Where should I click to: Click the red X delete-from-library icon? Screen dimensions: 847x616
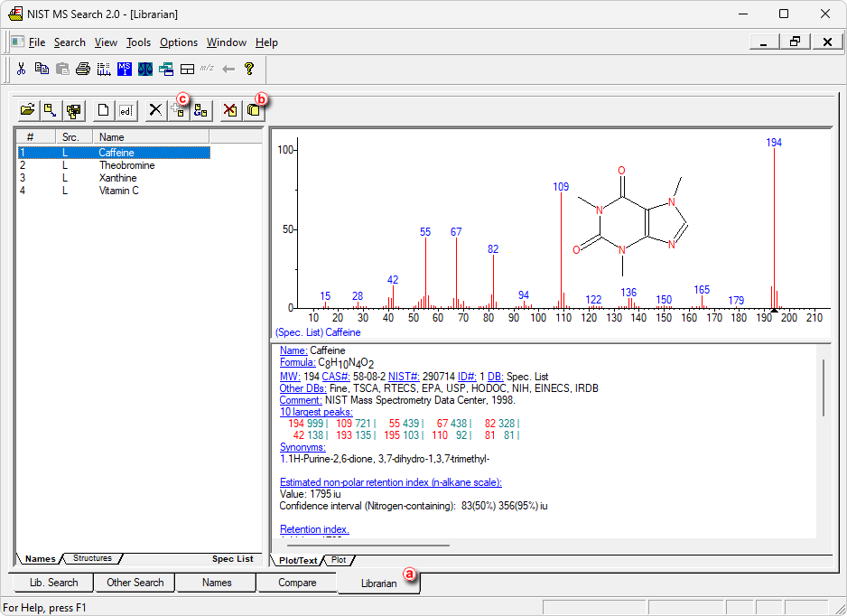tap(230, 110)
